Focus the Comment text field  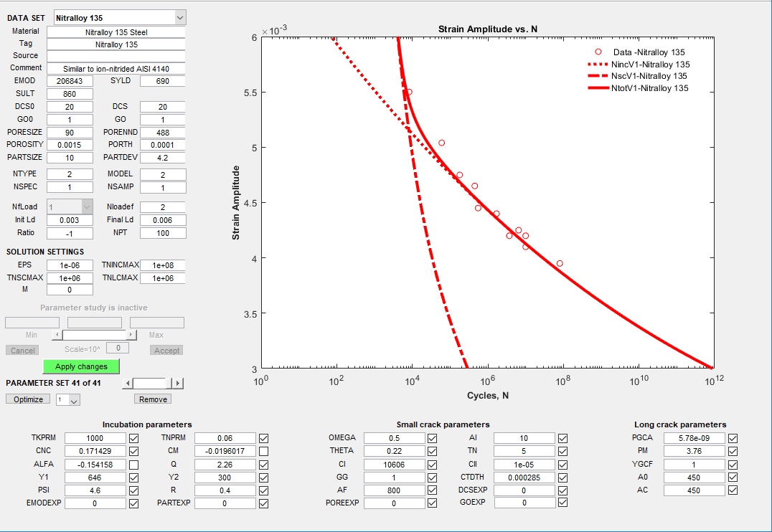point(116,68)
